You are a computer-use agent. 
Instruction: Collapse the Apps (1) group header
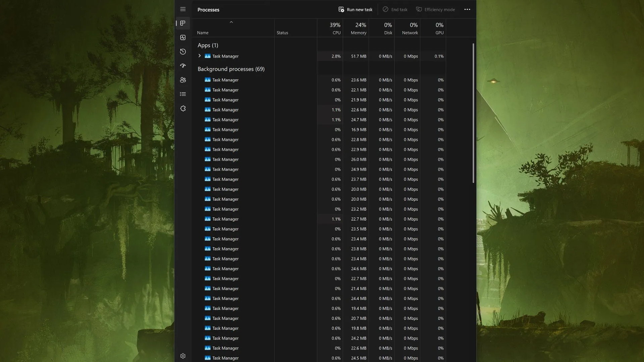(x=208, y=45)
